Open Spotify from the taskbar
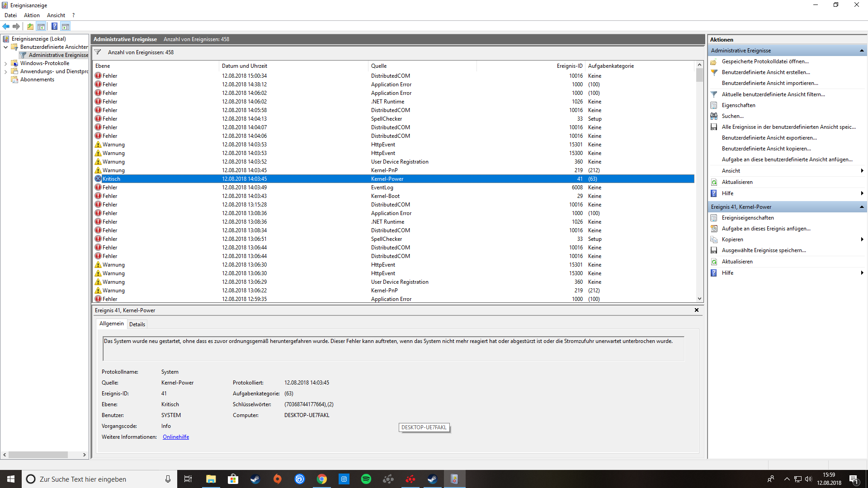 pos(366,479)
